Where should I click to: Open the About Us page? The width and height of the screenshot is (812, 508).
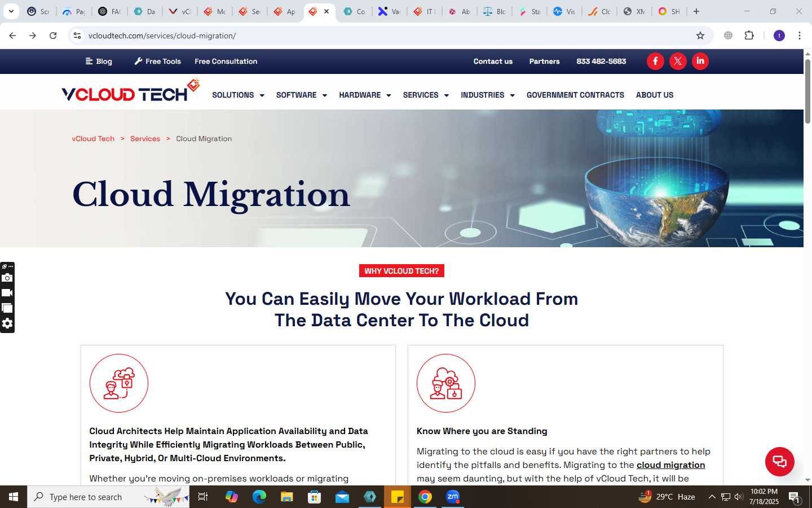click(655, 95)
